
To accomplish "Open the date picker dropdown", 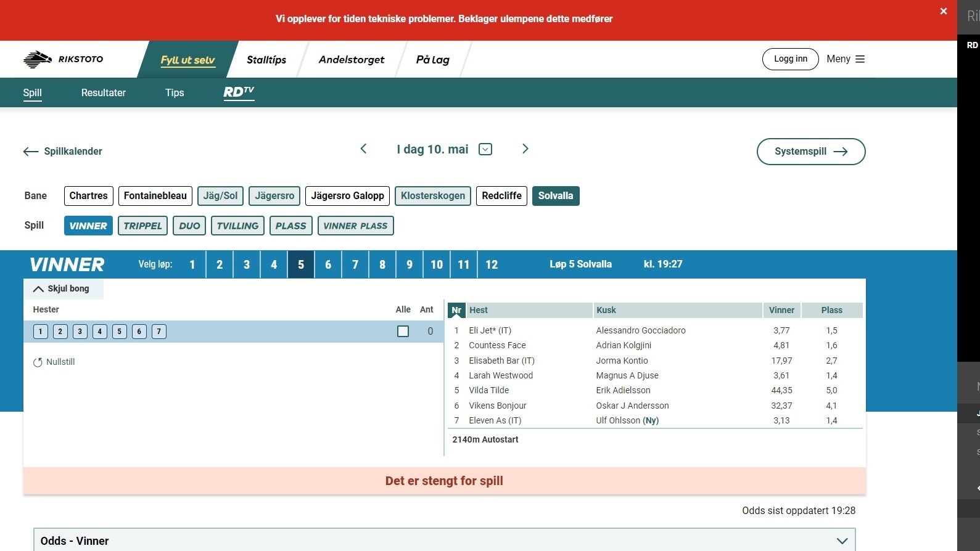I will click(x=485, y=149).
